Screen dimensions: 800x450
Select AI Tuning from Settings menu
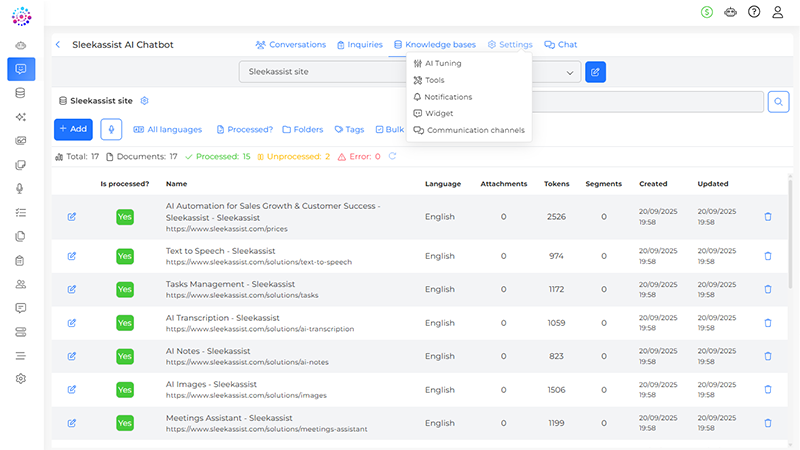point(442,63)
